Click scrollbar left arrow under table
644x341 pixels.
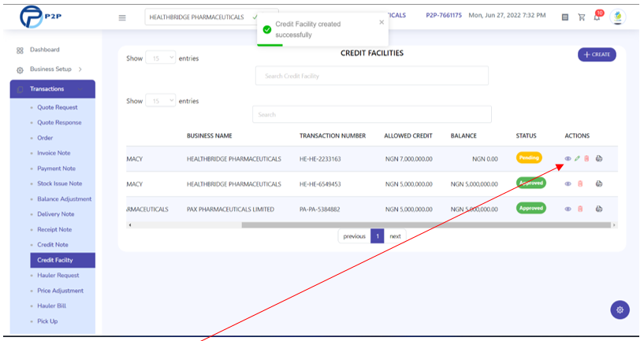tap(130, 225)
